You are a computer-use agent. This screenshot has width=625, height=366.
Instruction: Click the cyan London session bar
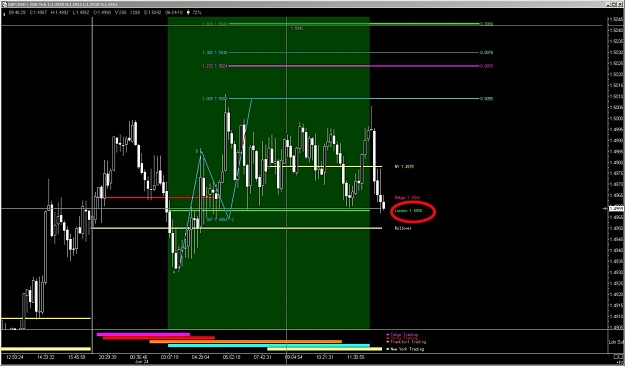(x=269, y=346)
